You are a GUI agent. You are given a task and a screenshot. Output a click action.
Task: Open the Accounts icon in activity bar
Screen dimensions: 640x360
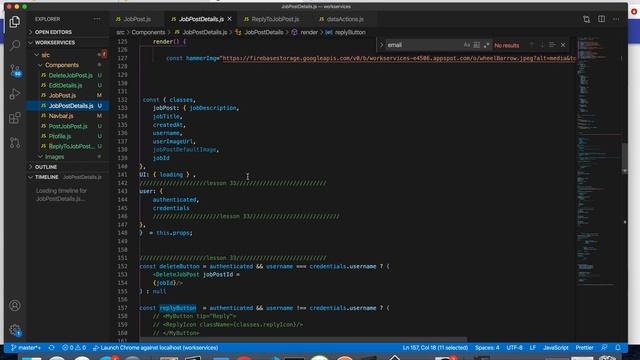pyautogui.click(x=15, y=305)
